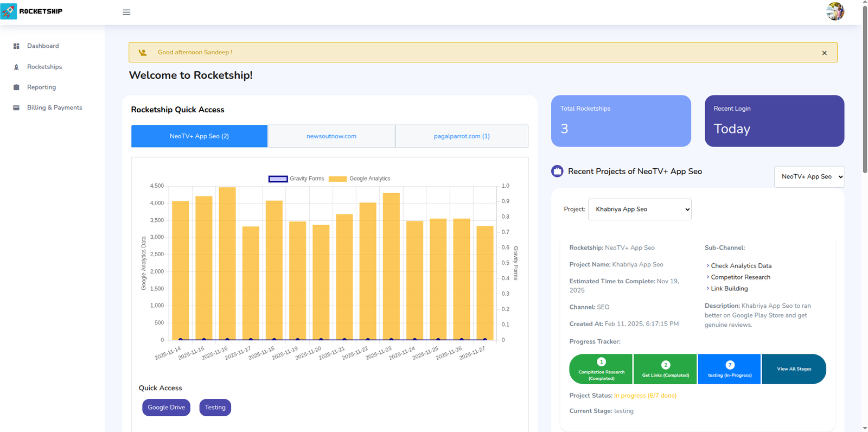Toggle the hamburger sidebar menu
This screenshot has width=868, height=432.
[x=126, y=12]
